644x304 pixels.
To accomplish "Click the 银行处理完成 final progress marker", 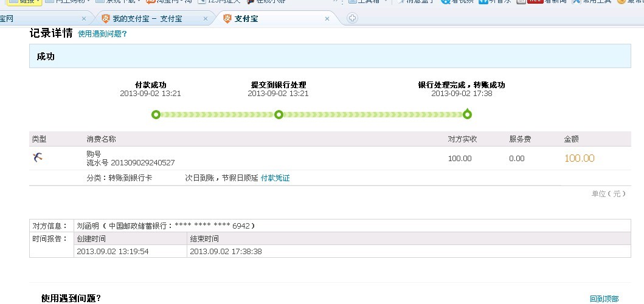I will pos(467,114).
